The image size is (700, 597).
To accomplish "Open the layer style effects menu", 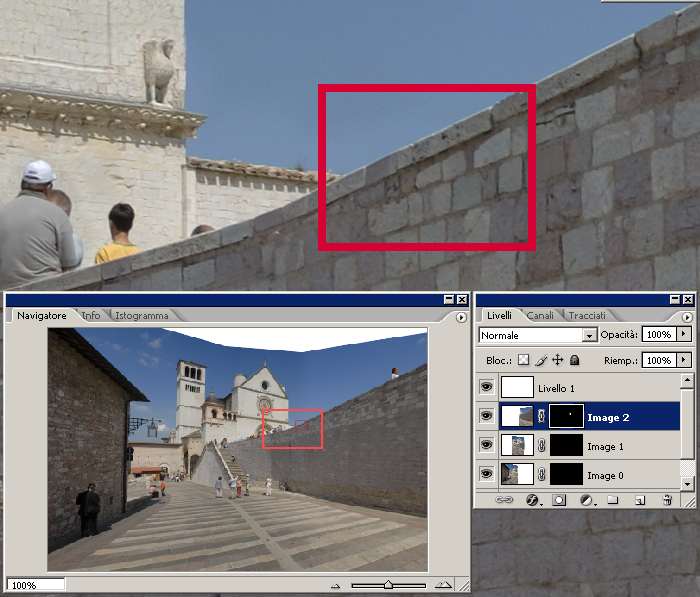I will [533, 499].
